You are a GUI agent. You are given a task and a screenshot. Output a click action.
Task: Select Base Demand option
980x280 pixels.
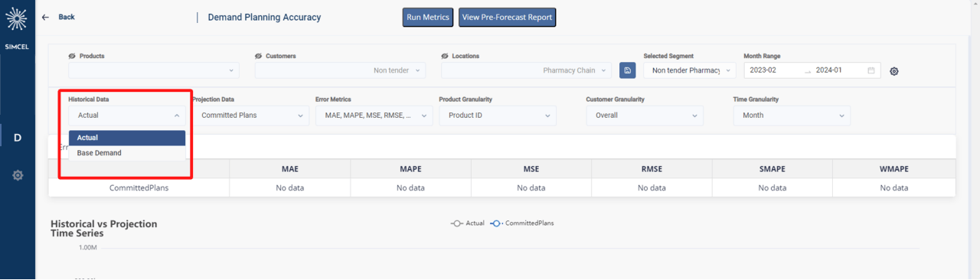pos(127,153)
